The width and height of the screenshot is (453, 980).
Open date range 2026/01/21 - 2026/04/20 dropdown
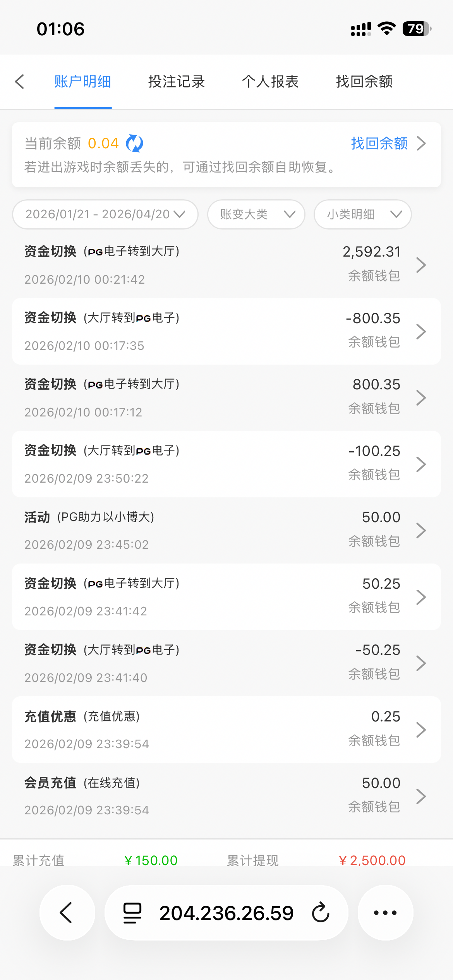105,214
